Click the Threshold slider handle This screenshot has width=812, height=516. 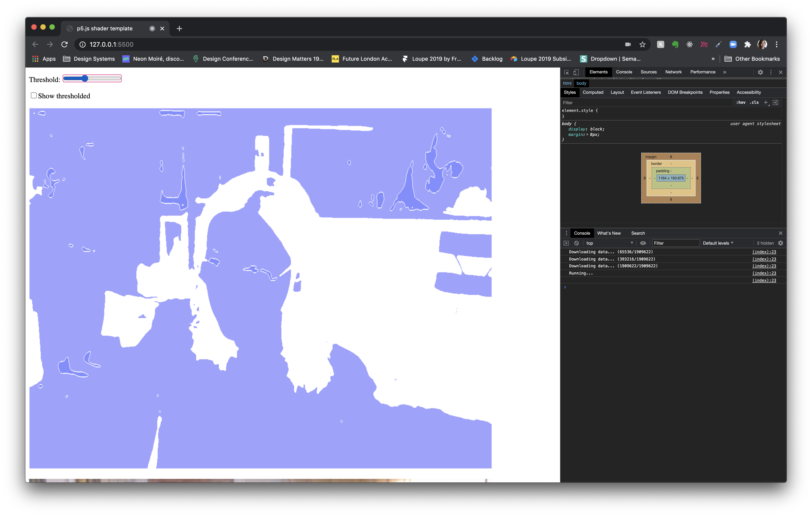[85, 79]
